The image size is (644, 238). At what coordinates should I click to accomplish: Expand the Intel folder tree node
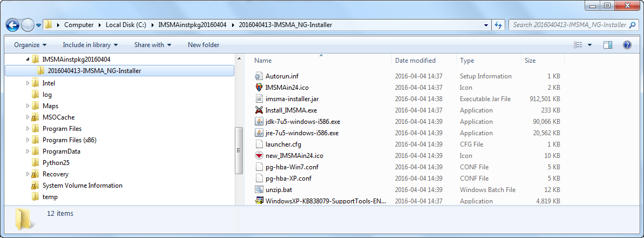(28, 83)
